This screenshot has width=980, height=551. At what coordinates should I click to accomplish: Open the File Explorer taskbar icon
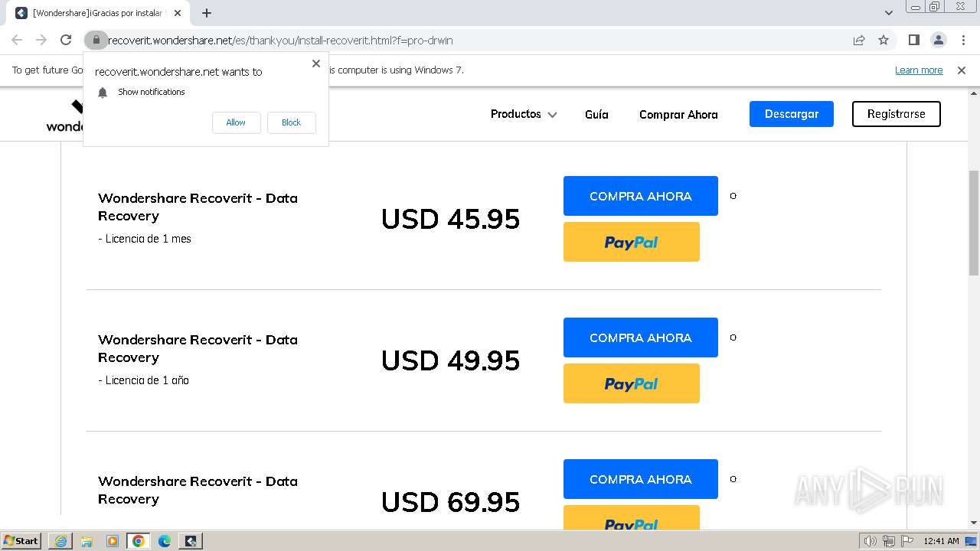[x=87, y=541]
